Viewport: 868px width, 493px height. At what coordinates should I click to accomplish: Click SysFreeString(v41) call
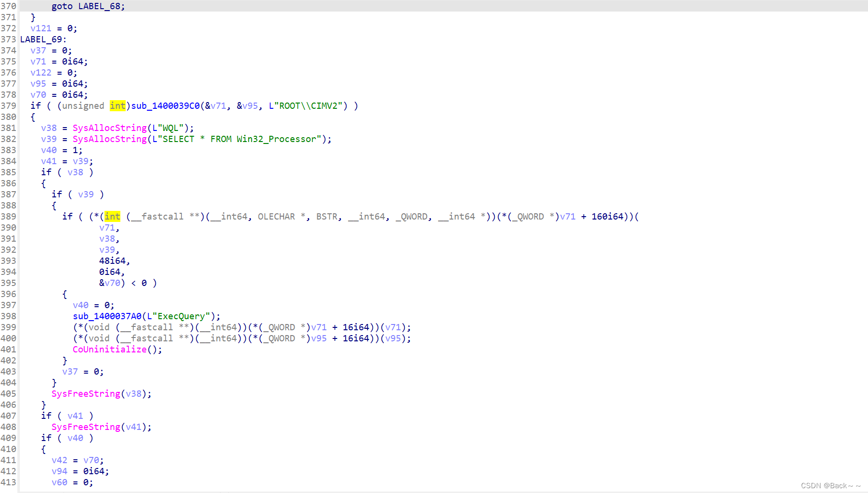point(102,427)
